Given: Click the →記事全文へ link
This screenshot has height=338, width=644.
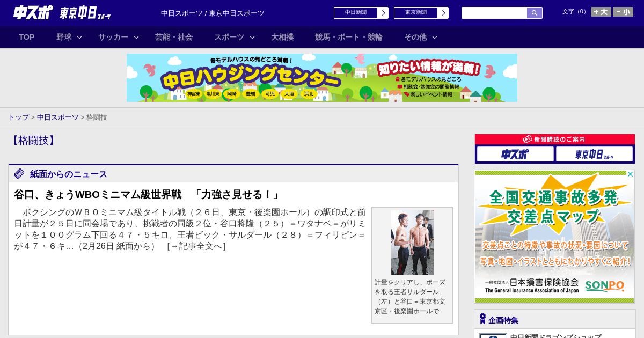Looking at the screenshot, I should pyautogui.click(x=196, y=246).
